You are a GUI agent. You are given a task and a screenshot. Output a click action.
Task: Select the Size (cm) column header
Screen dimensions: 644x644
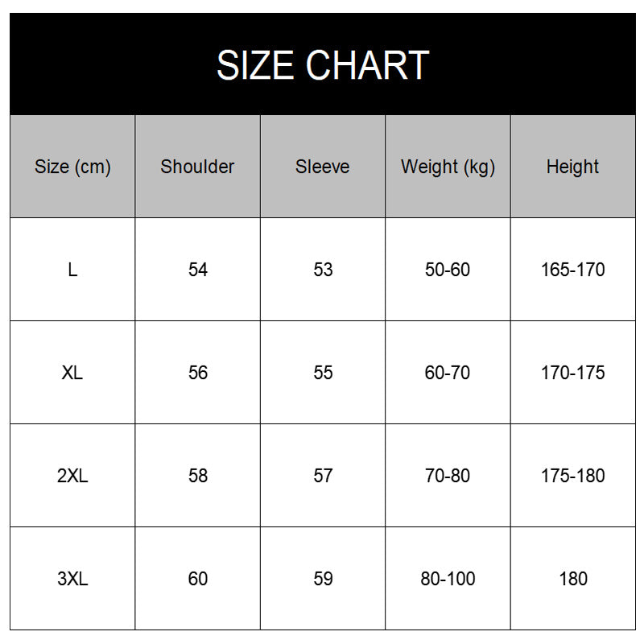72,167
